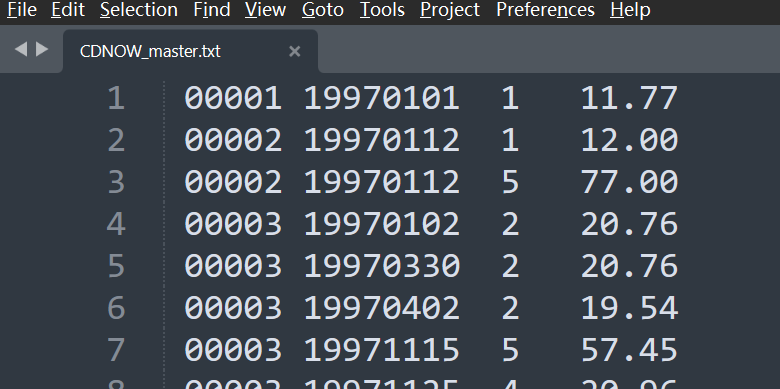Click amount 20.76 on line 4
Screen dimensions: 780x389
629,224
